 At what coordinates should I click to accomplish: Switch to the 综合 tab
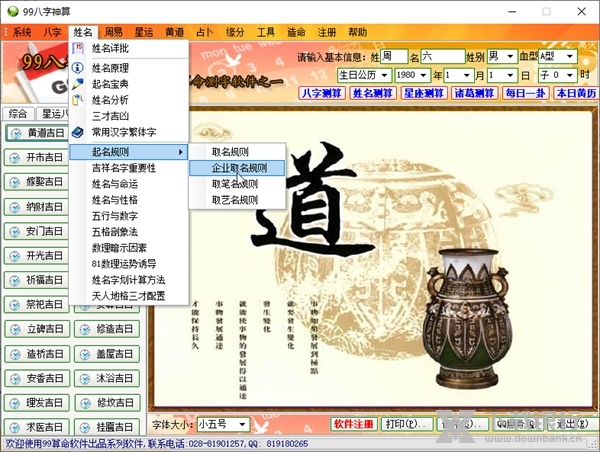(x=18, y=114)
